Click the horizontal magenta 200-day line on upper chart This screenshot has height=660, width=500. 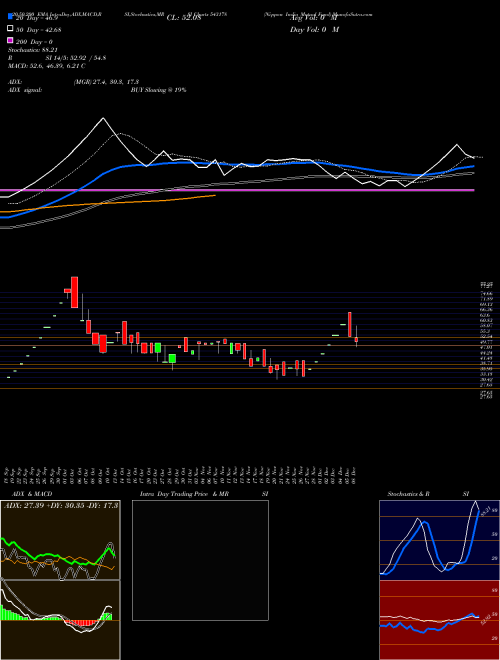[x=237, y=190]
